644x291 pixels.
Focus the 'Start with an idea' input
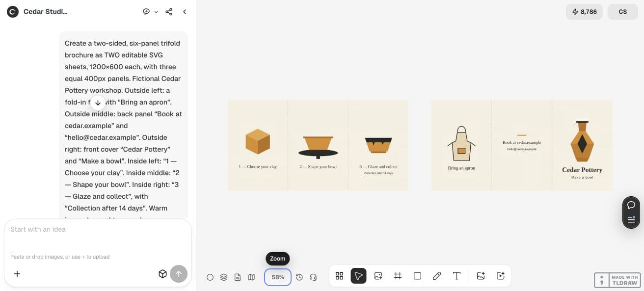(x=98, y=229)
